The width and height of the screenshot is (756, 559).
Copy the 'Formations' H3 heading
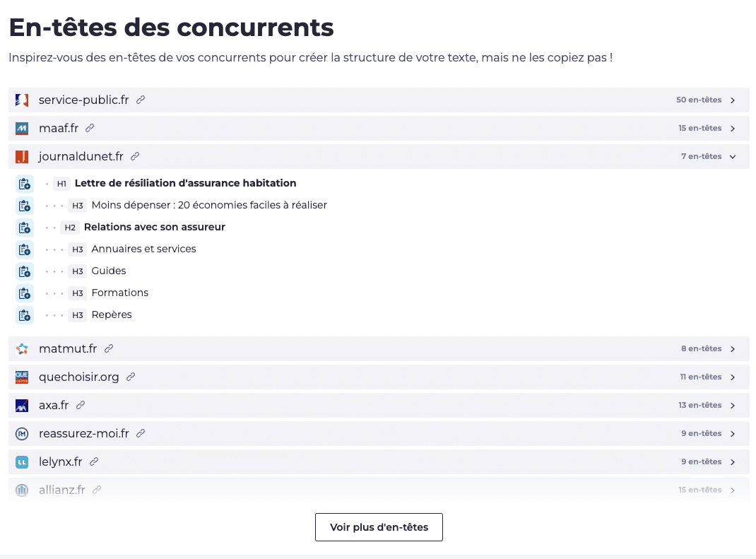(25, 293)
